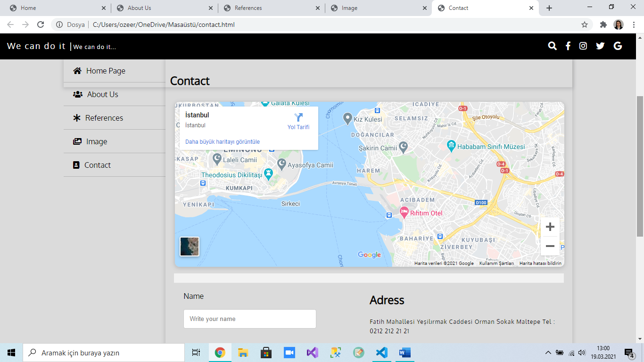Switch to satellite view thumbnail on the map
The image size is (644, 362).
189,246
